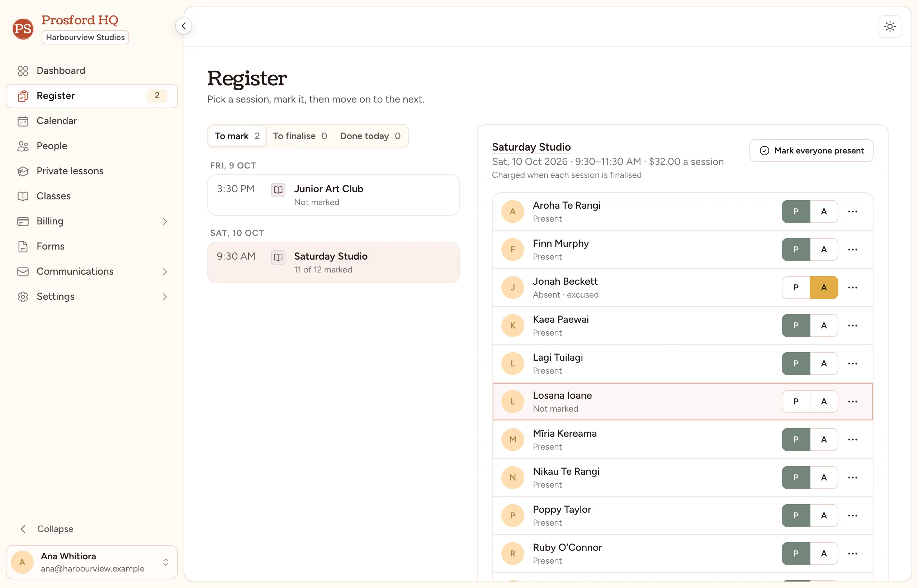The width and height of the screenshot is (918, 588).
Task: Expand the Settings submenu
Action: point(92,297)
